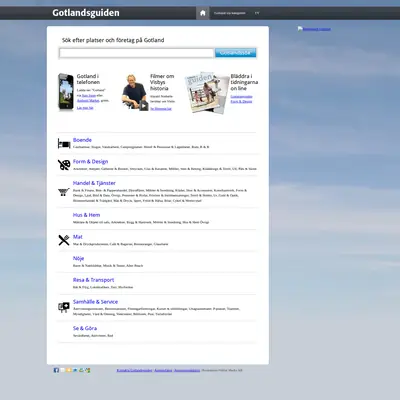Click the shopping cart icon for Handel
Viewport: 400px width, 400px height.
(x=63, y=192)
